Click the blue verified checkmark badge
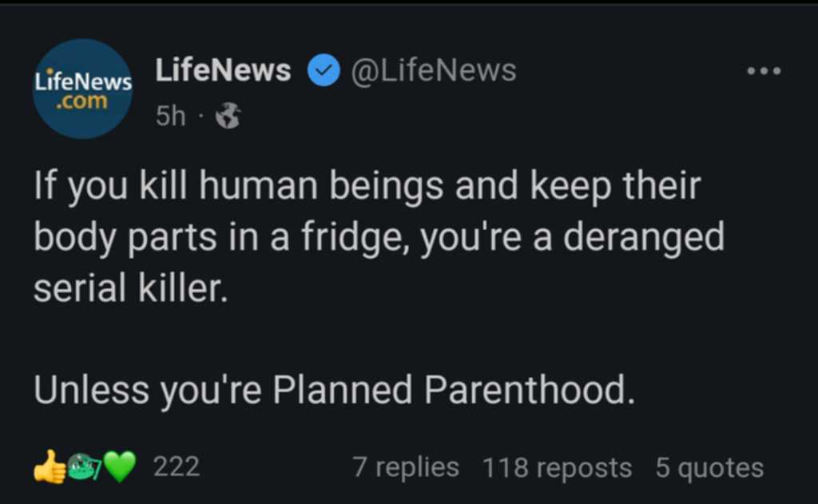 (324, 70)
